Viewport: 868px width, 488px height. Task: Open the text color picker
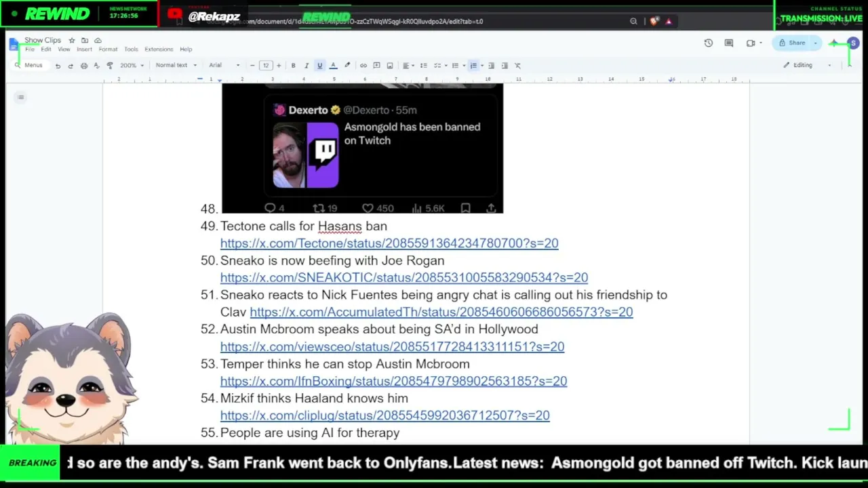(333, 66)
